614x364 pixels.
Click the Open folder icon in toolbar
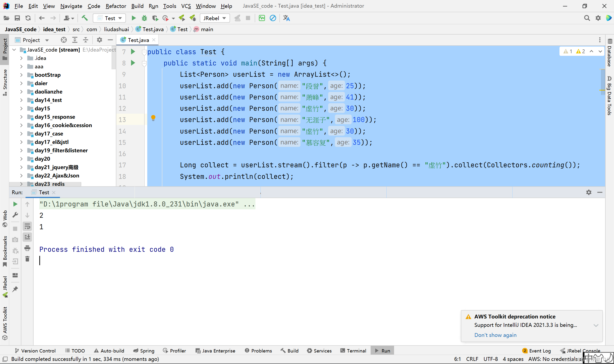pyautogui.click(x=6, y=18)
